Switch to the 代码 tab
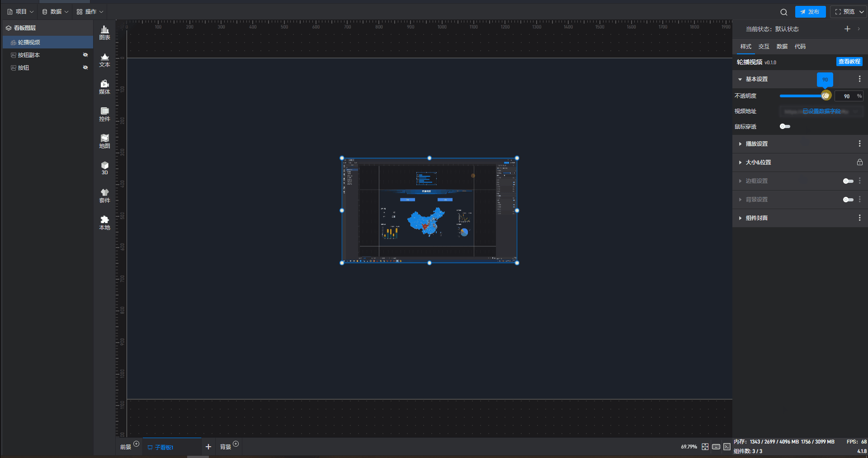The height and width of the screenshot is (458, 868). (x=800, y=47)
